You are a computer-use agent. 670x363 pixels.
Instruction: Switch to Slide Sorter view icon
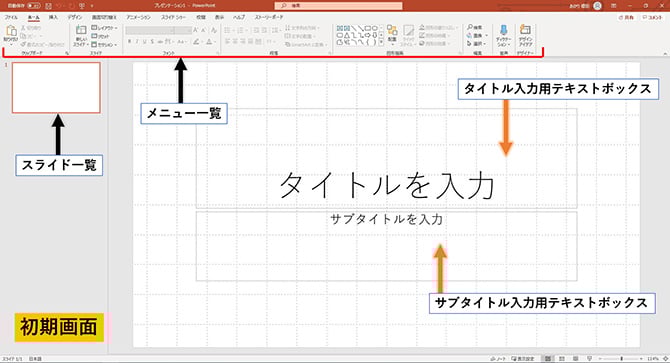click(x=562, y=359)
